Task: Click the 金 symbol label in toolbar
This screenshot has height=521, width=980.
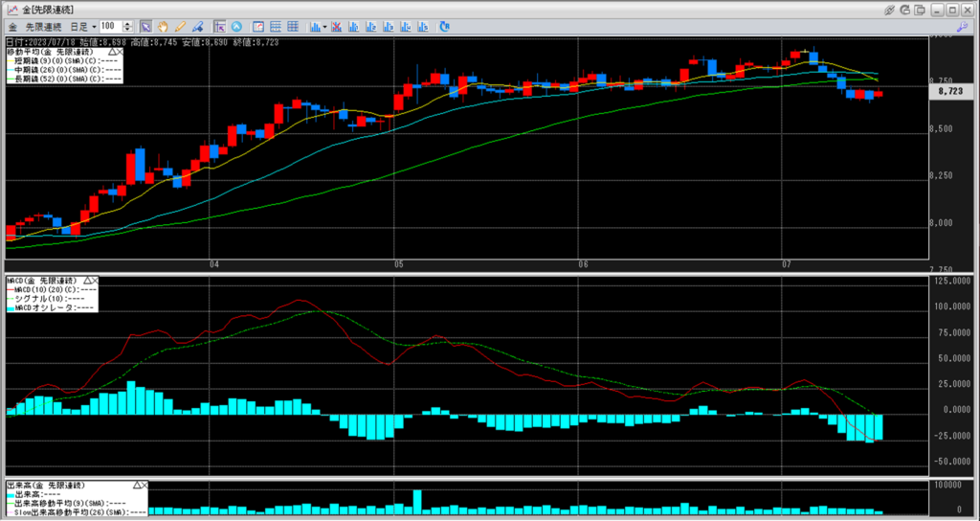Action: coord(12,26)
